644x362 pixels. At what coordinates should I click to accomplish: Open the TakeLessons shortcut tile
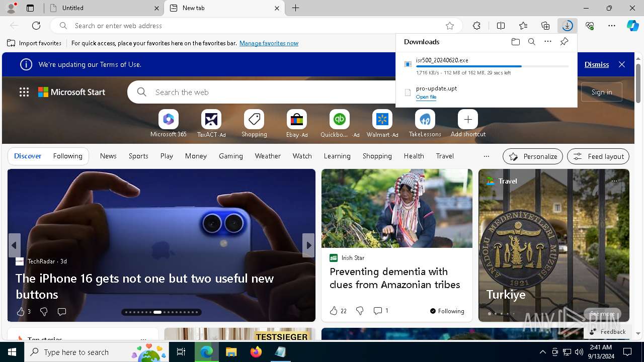[425, 123]
